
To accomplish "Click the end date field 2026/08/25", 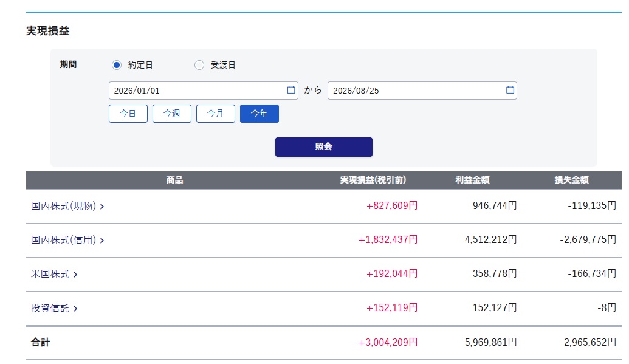I will [422, 91].
